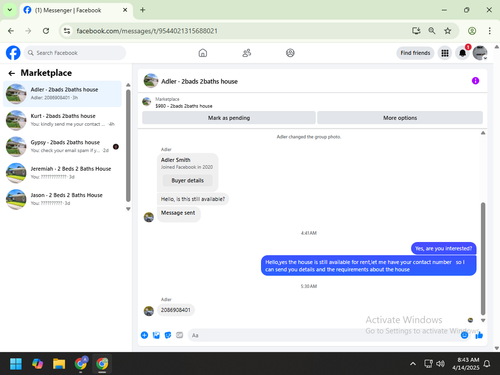Open the $980 2bads 2baths house listing

pos(184,106)
